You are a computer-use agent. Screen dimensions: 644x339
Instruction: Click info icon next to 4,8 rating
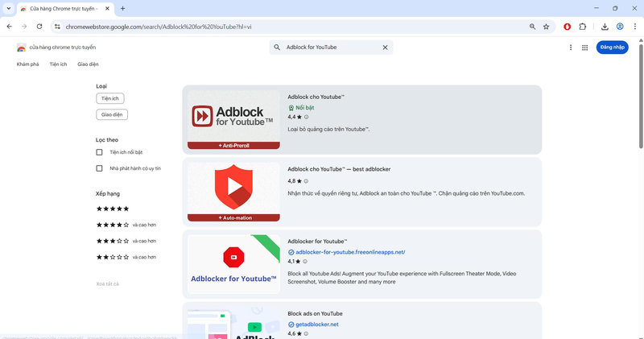(306, 181)
